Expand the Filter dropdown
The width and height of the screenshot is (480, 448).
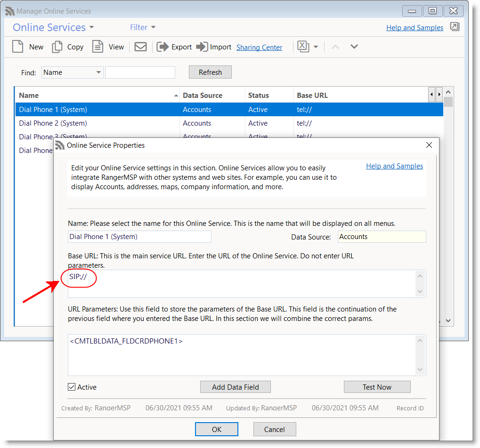[143, 27]
